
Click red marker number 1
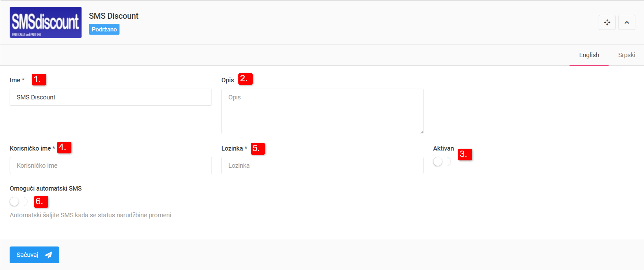pyautogui.click(x=39, y=79)
